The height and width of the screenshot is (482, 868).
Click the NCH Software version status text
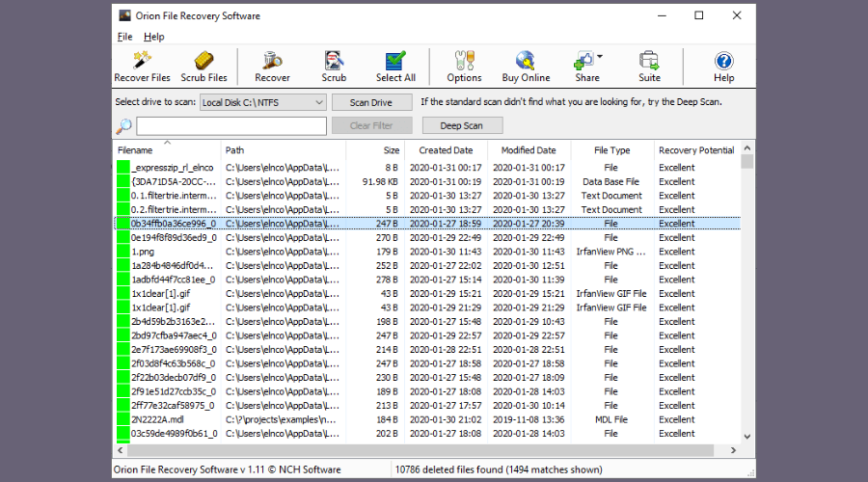pos(227,469)
